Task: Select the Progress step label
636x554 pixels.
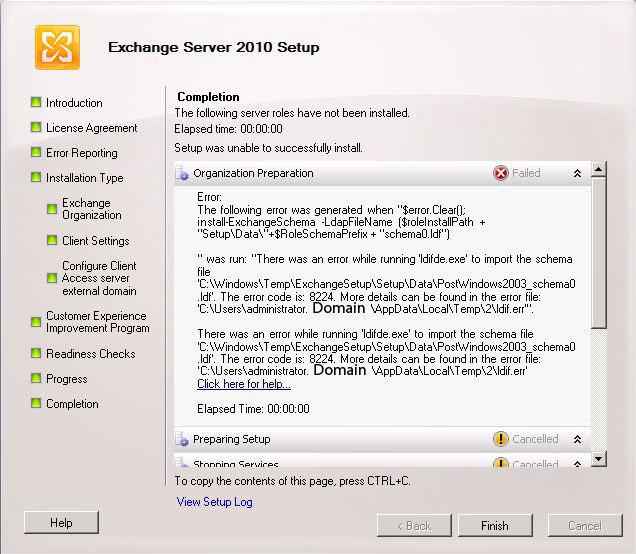Action: point(67,379)
